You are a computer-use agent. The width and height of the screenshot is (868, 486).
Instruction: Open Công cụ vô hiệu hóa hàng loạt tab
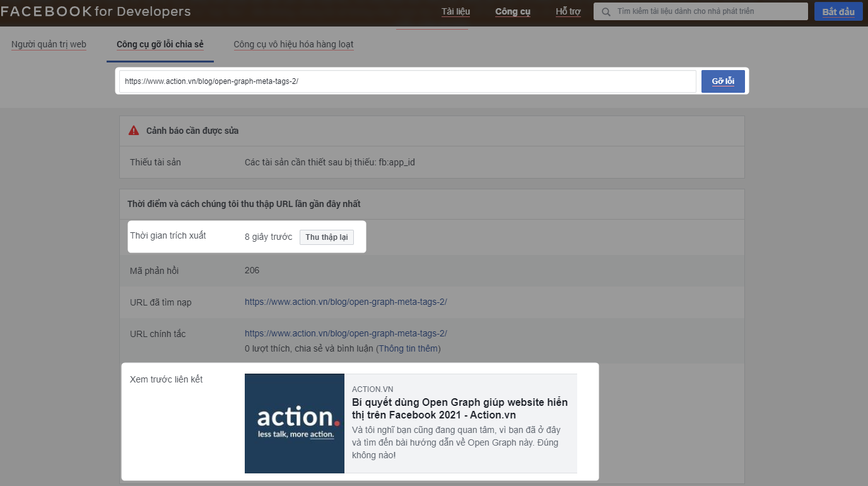point(293,44)
